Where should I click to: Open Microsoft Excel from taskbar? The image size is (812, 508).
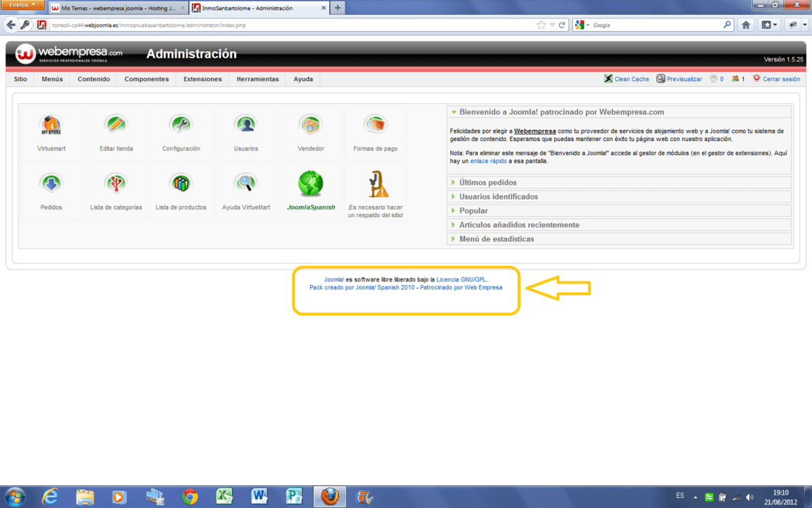[224, 497]
